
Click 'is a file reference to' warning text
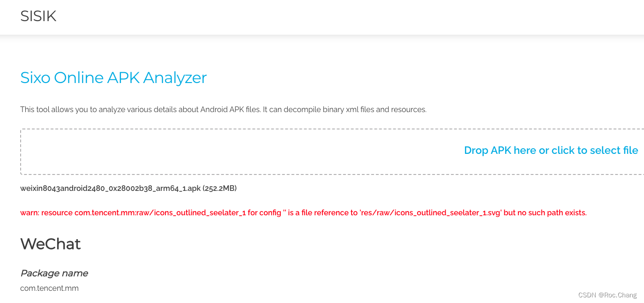(x=323, y=213)
